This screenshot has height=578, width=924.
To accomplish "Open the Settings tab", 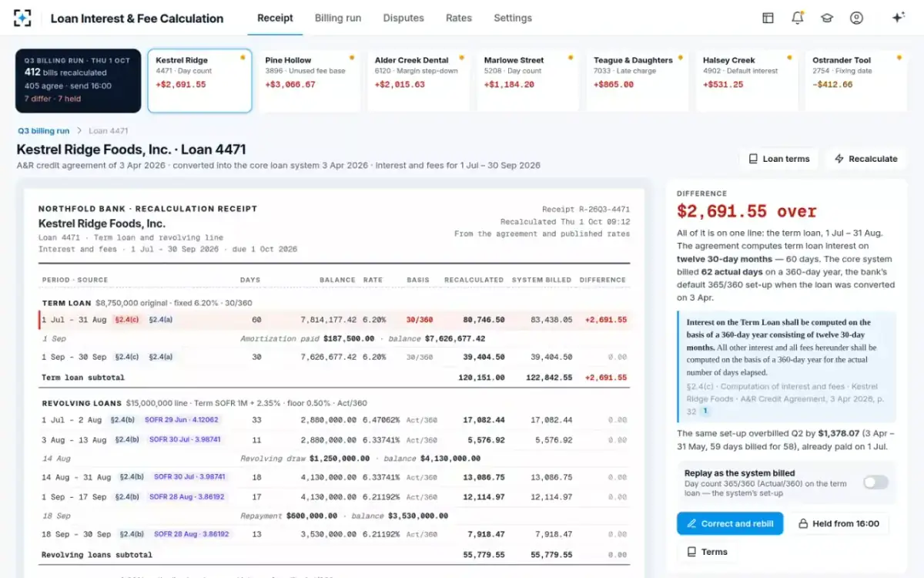I will point(513,18).
